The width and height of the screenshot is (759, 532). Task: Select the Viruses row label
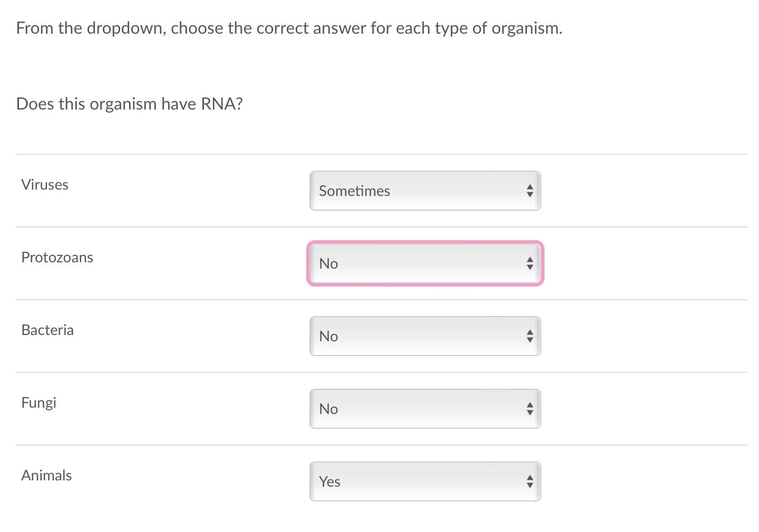coord(45,184)
